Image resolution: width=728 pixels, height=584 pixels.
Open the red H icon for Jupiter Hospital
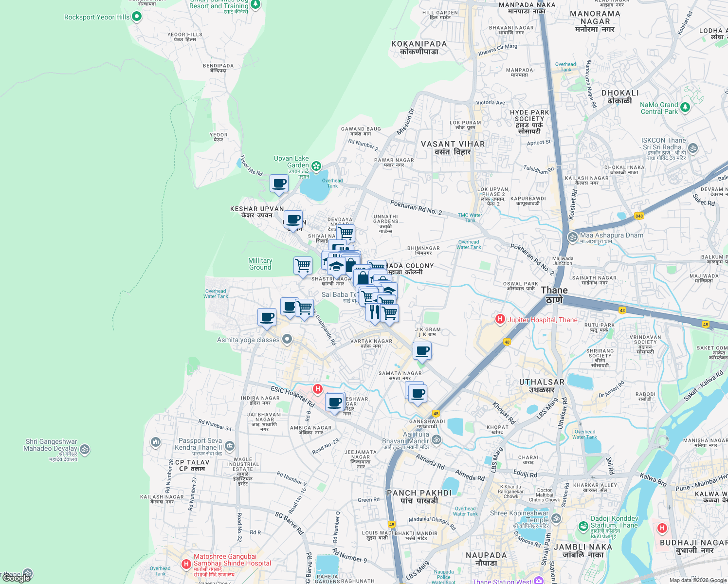pyautogui.click(x=500, y=319)
